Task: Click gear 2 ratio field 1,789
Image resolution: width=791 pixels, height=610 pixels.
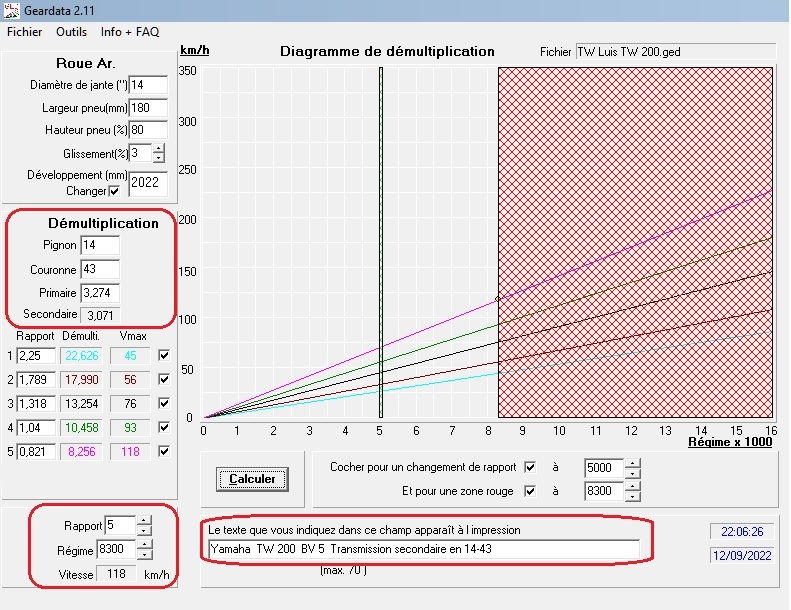Action: click(36, 379)
